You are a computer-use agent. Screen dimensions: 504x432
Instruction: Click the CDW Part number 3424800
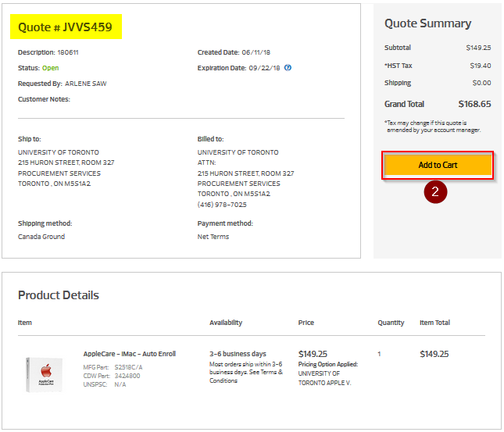click(129, 375)
